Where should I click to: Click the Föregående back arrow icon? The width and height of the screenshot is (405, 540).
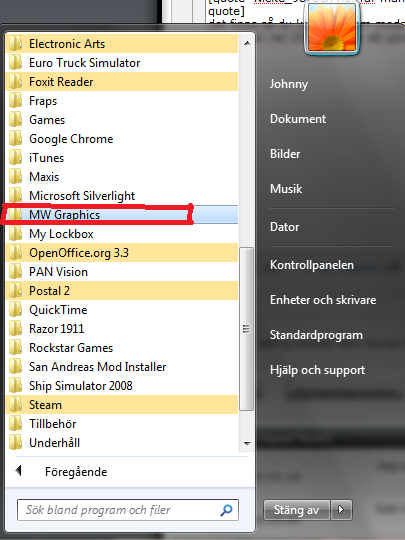(19, 471)
